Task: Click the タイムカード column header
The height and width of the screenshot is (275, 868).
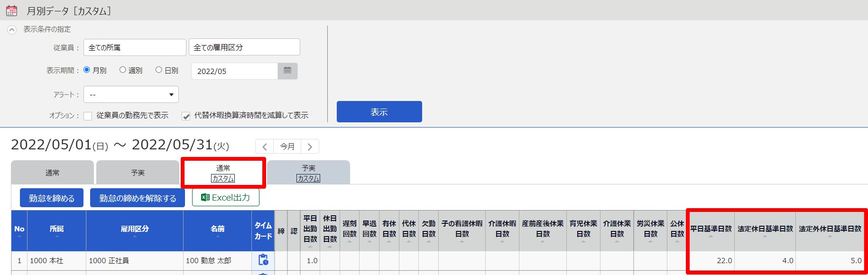Action: (x=263, y=230)
